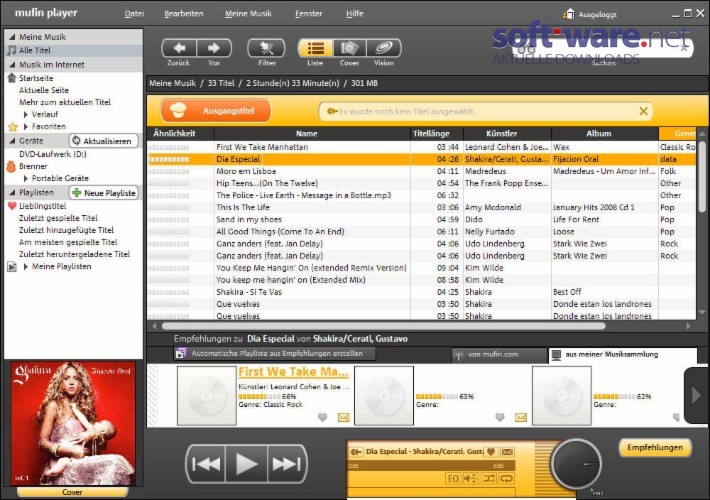Open the Lieblingstitel playlist
Image resolution: width=710 pixels, height=500 pixels.
(43, 206)
